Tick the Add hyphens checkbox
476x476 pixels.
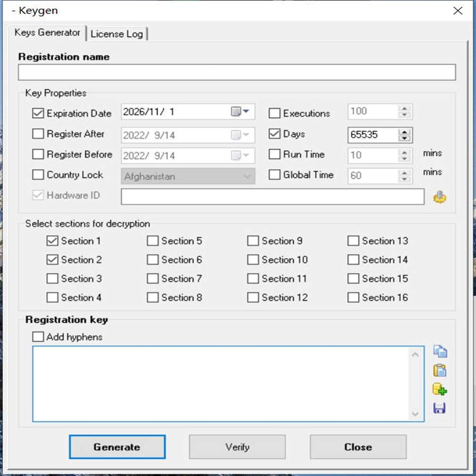38,337
